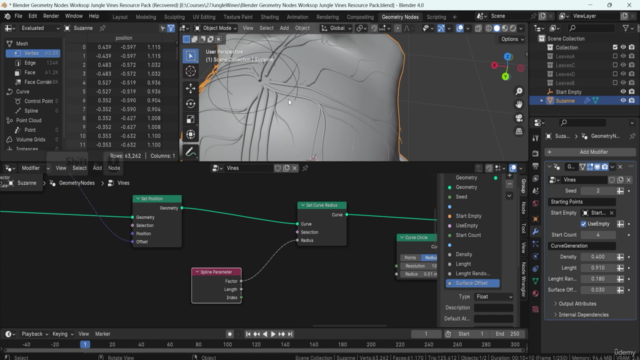The image size is (640, 360).
Task: Switch perspective/orthographic grid icon
Action: click(519, 131)
